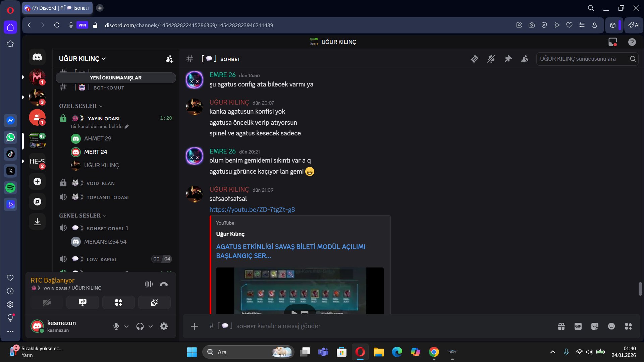Open the soundboard in voice panel
Screen dimensions: 644x362
coord(154,303)
